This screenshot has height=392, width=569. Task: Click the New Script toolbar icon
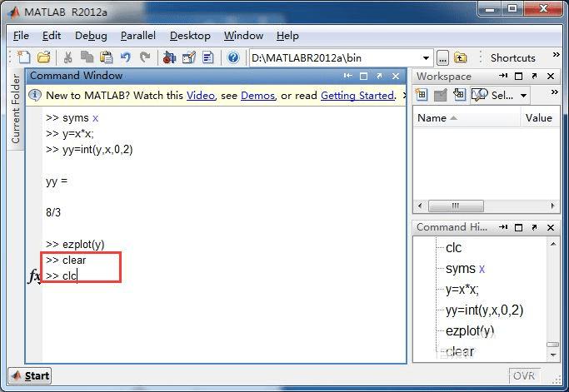24,57
